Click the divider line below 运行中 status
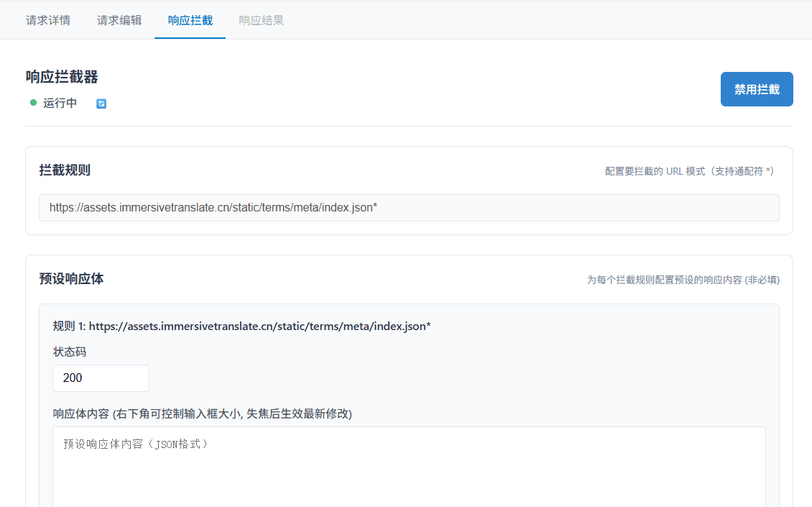The height and width of the screenshot is (507, 812). [409, 127]
